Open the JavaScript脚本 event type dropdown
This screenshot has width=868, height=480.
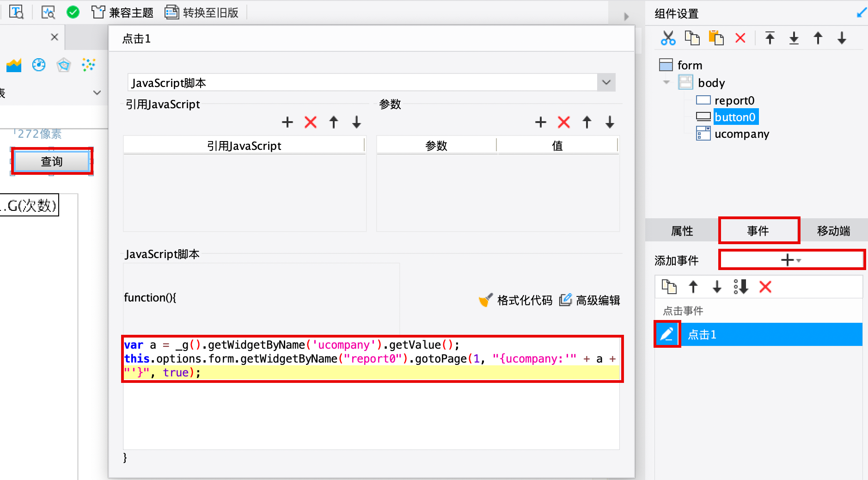(x=606, y=83)
